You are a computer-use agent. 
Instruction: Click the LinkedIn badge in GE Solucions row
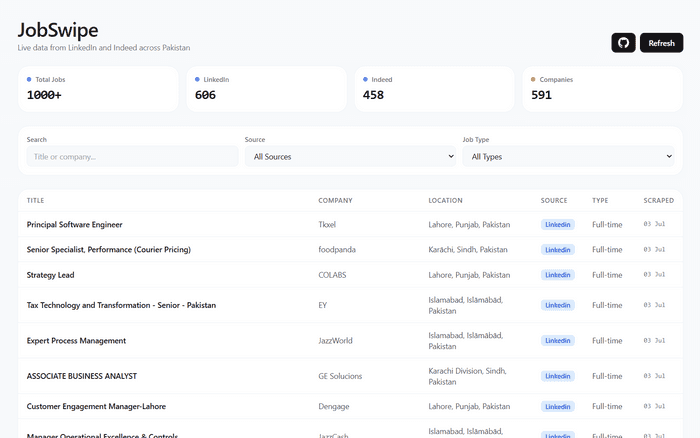pos(558,376)
